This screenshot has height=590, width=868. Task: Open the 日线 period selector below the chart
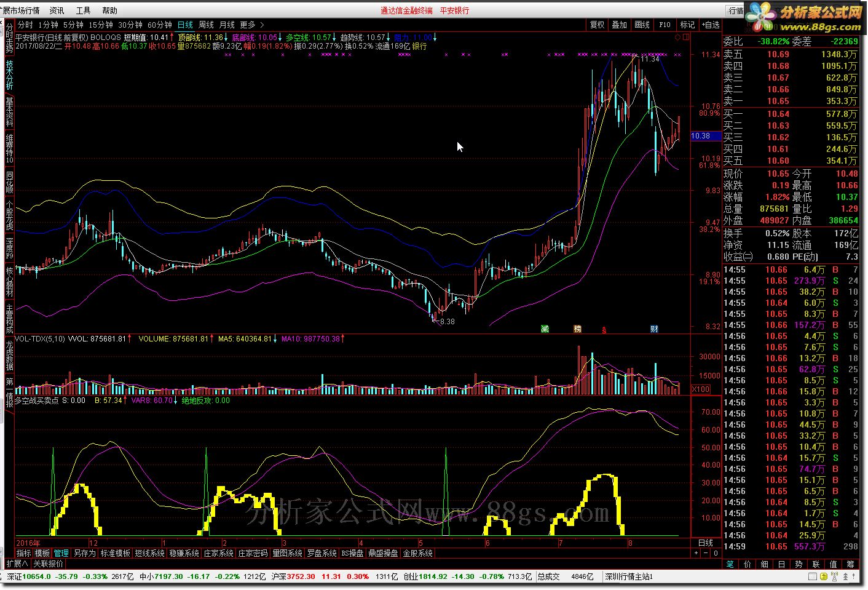coord(706,543)
